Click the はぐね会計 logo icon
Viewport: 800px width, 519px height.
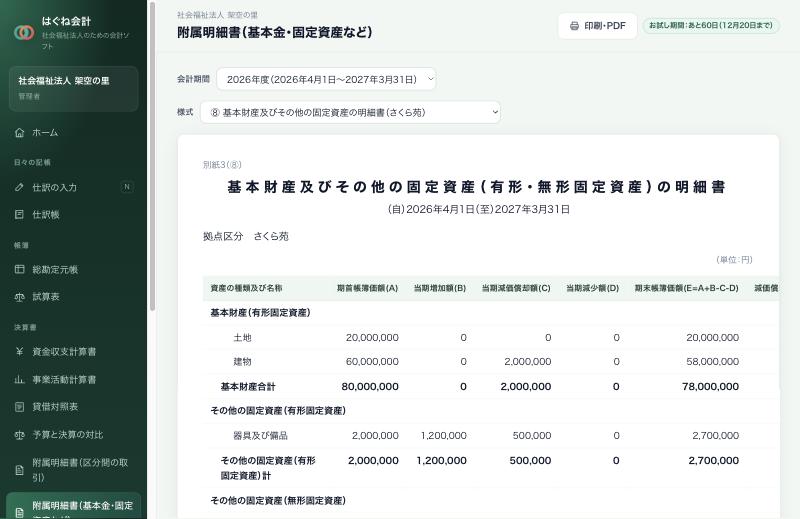[24, 33]
